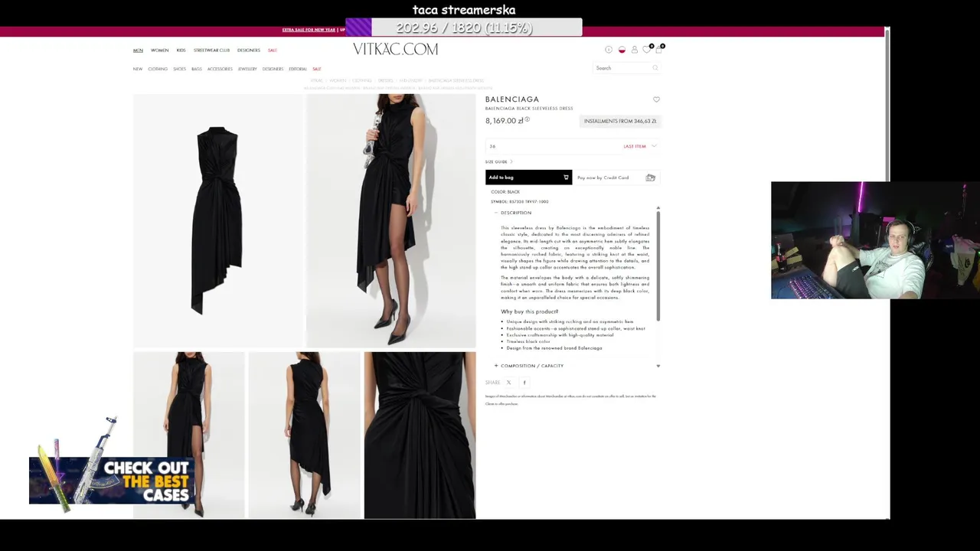Expand Composition / Capacity section

coord(529,366)
